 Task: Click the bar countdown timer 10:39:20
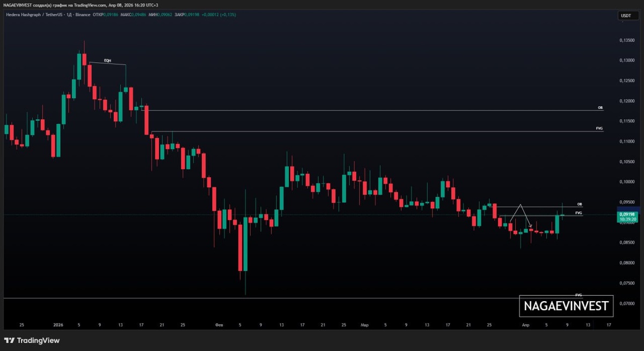[627, 220]
